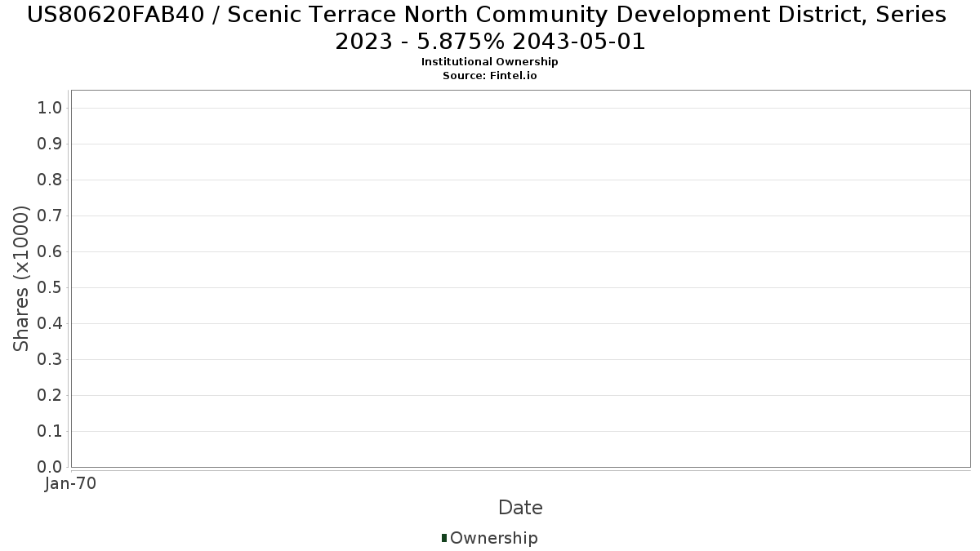Click the 0.4 y-axis tick label
Screen dimensions: 980x551
coord(50,324)
